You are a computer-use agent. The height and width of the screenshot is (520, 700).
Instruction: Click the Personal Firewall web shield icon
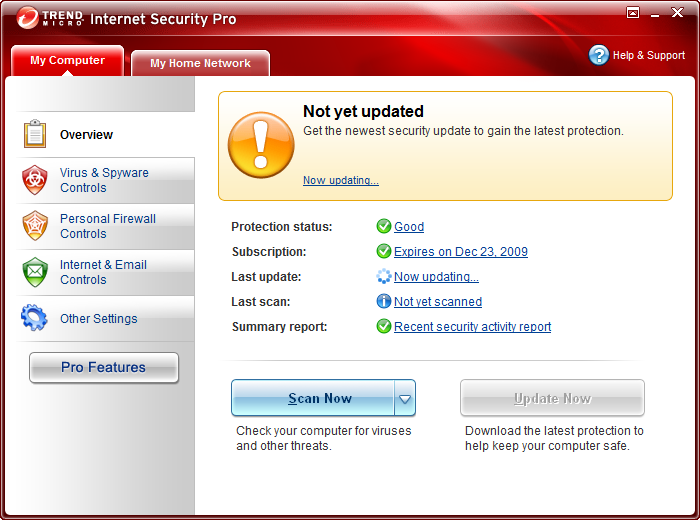35,226
